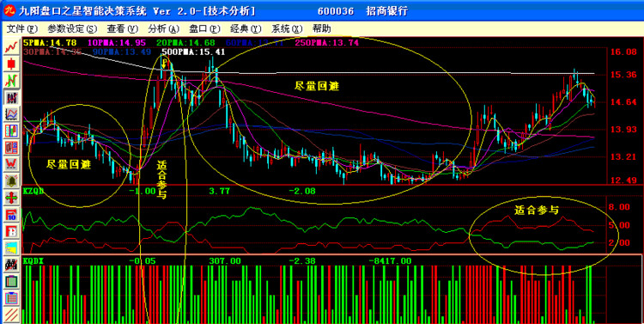Click the KZQD indicator label

pyautogui.click(x=33, y=191)
